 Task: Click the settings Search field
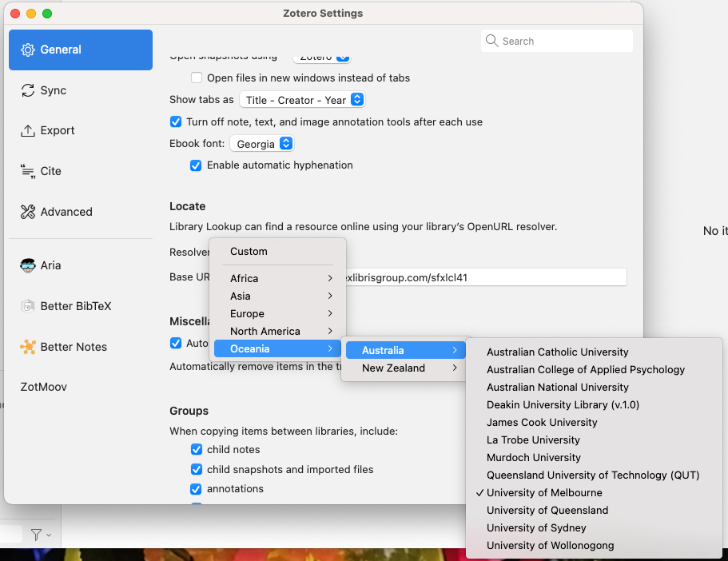[557, 41]
